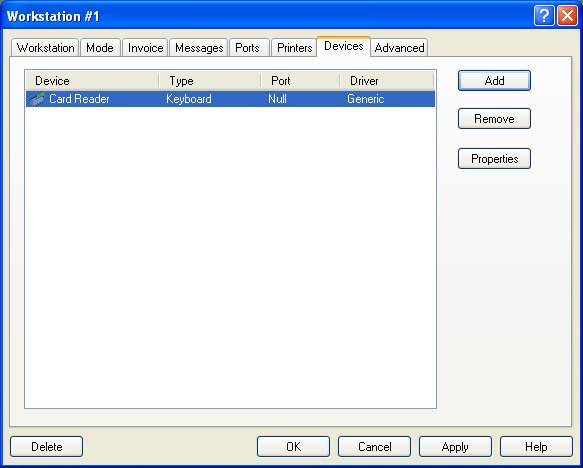
Task: Go to the Messages tab
Action: click(199, 48)
